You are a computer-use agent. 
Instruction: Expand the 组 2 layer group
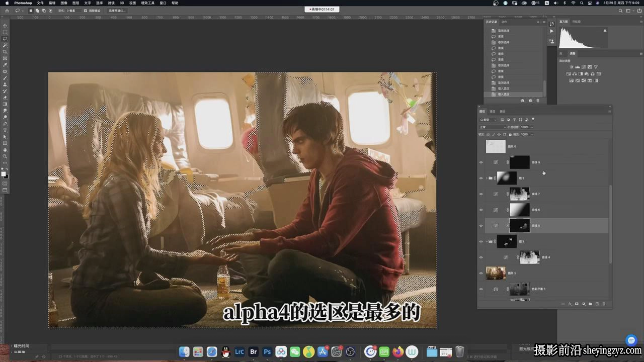click(x=486, y=178)
